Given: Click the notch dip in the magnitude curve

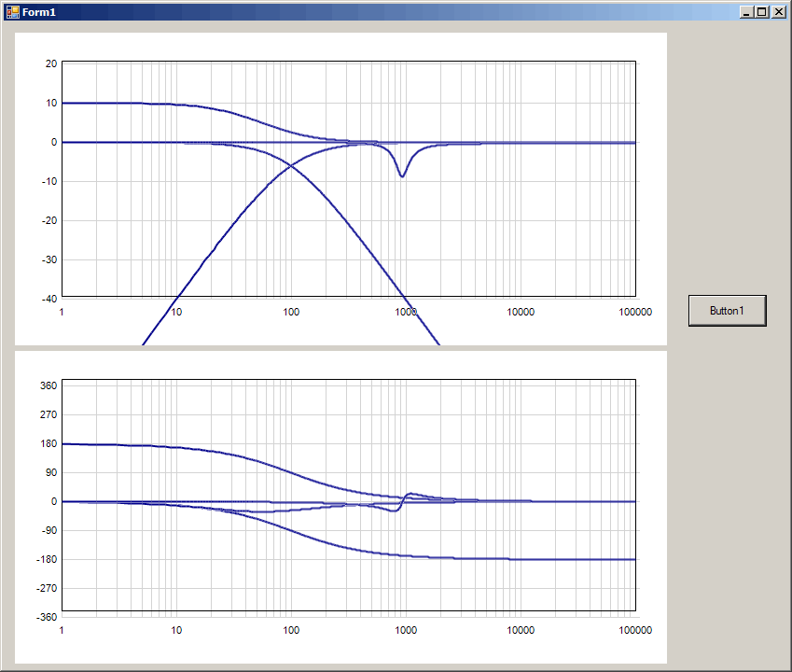Looking at the screenshot, I should tap(402, 176).
